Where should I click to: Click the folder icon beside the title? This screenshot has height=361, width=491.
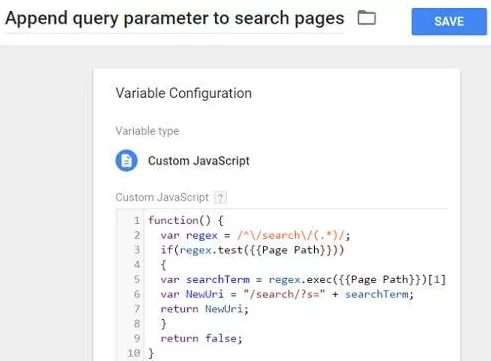coord(367,18)
